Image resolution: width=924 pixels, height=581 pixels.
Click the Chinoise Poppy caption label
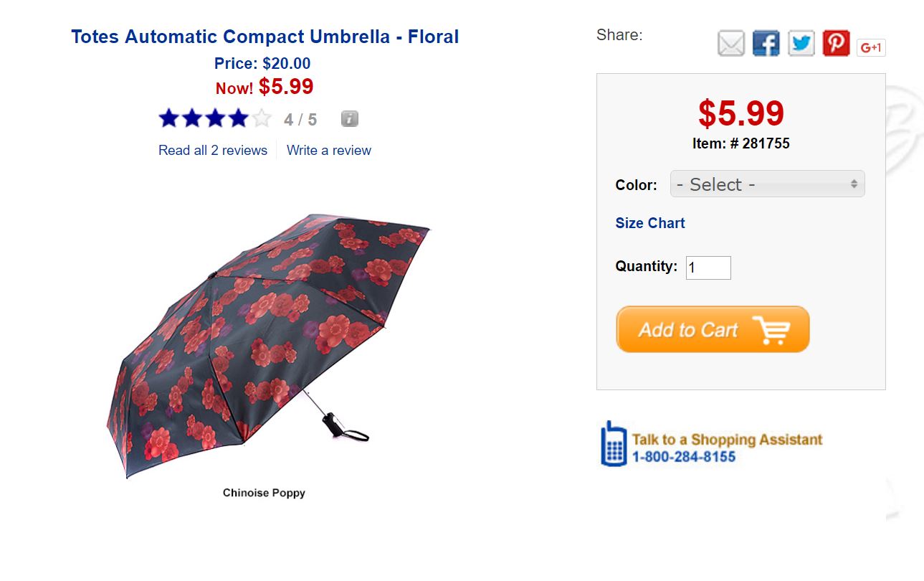264,493
